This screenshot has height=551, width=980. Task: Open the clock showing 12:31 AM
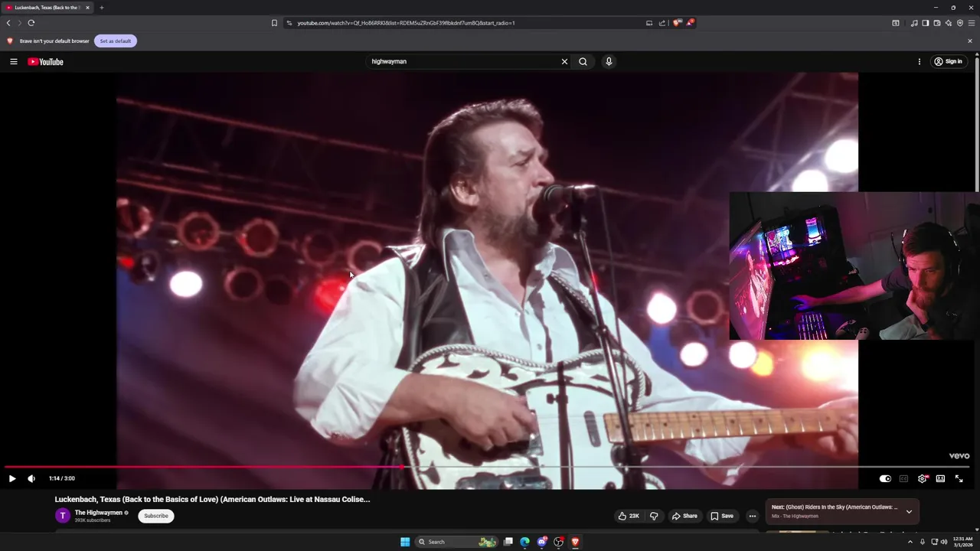tap(962, 542)
